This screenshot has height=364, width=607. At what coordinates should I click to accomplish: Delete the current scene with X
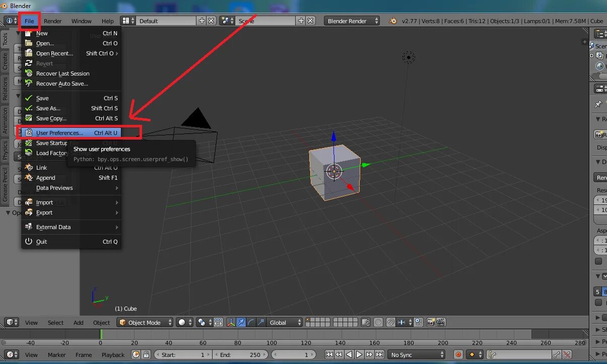click(310, 21)
